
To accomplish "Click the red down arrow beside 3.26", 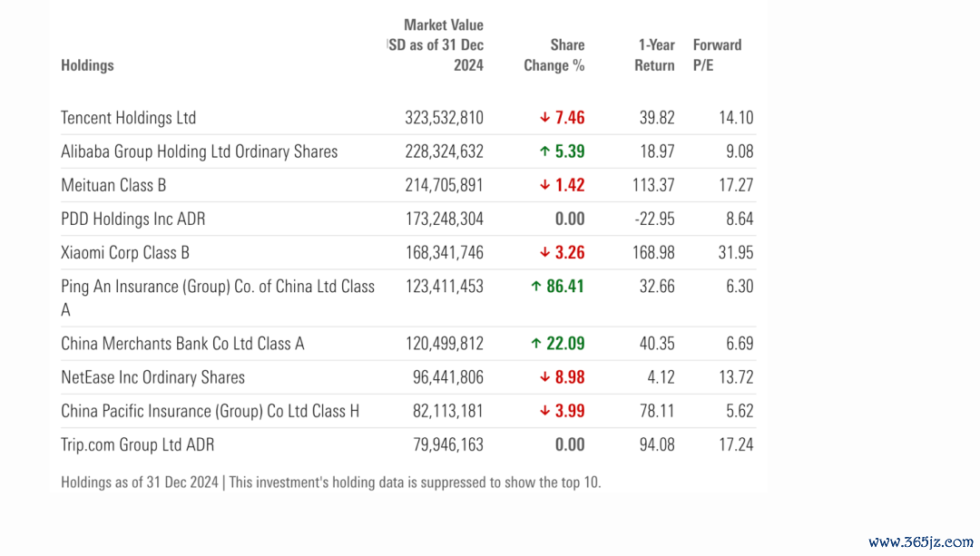I will coord(545,252).
